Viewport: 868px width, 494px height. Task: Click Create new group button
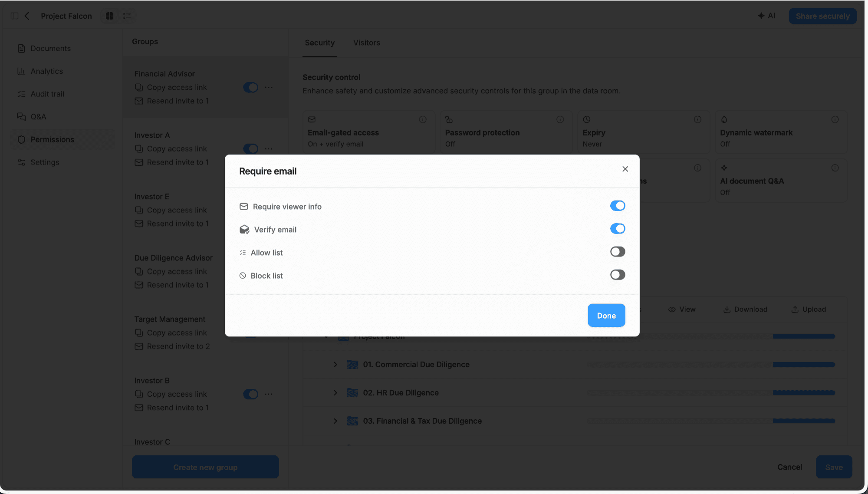pyautogui.click(x=205, y=467)
